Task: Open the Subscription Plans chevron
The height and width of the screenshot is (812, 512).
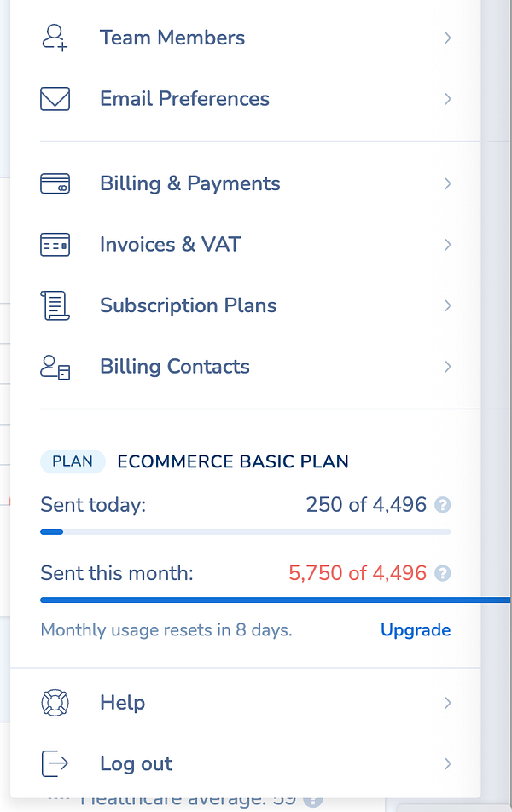Action: coord(447,305)
